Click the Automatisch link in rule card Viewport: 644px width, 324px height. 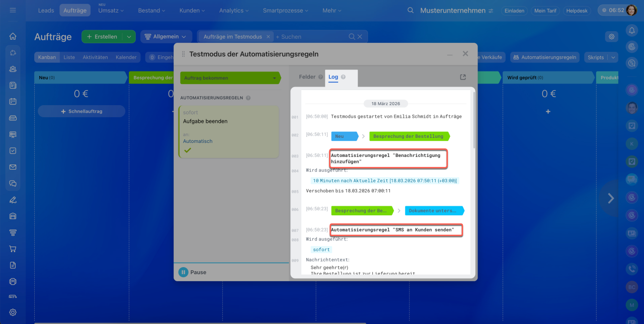pyautogui.click(x=198, y=141)
